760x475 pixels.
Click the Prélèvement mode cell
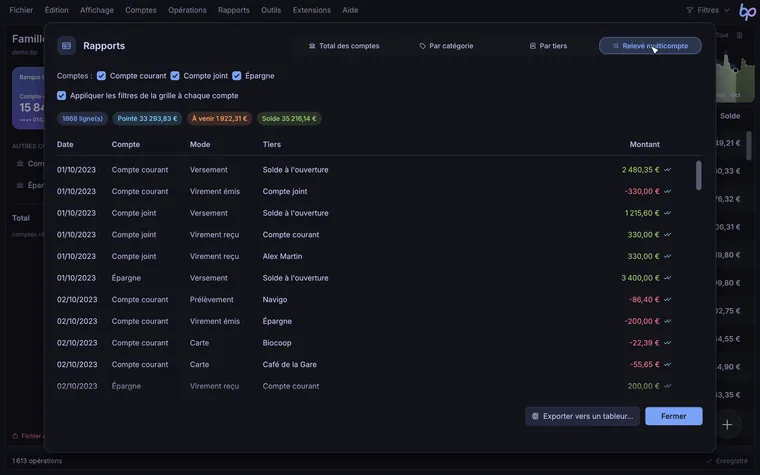tap(211, 300)
